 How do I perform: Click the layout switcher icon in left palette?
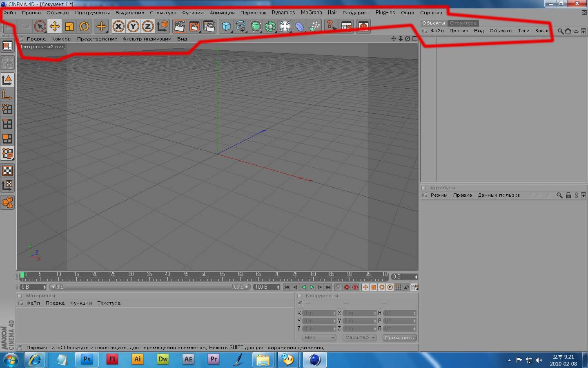(x=7, y=46)
